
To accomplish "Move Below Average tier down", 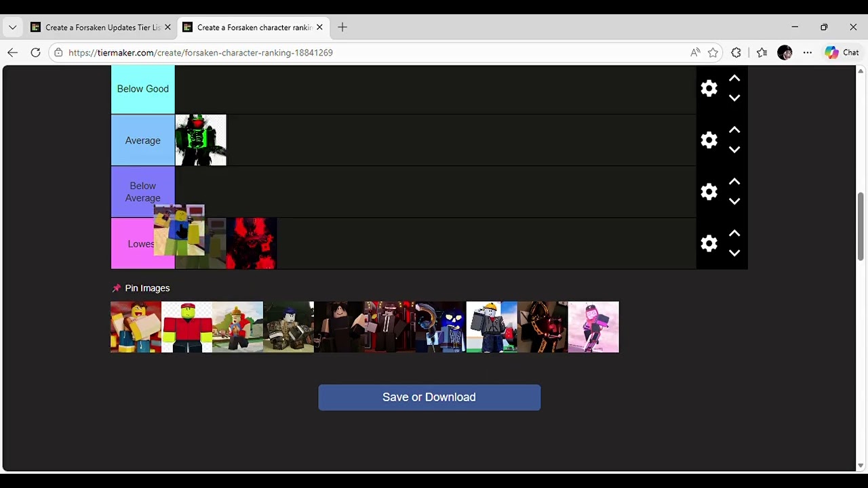I will point(734,201).
